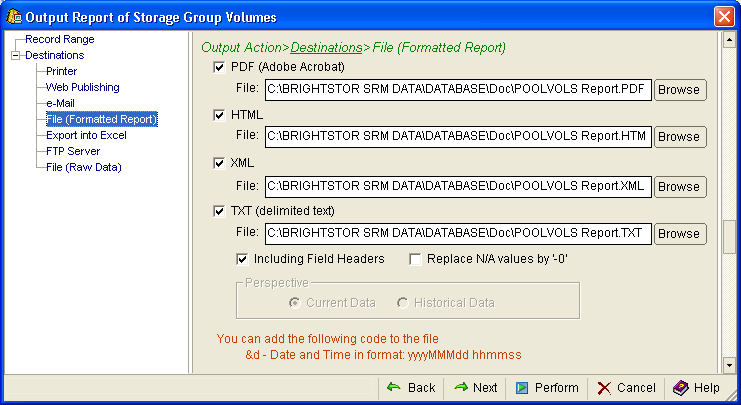Click the red Cancel X icon
The image size is (741, 405).
(603, 388)
